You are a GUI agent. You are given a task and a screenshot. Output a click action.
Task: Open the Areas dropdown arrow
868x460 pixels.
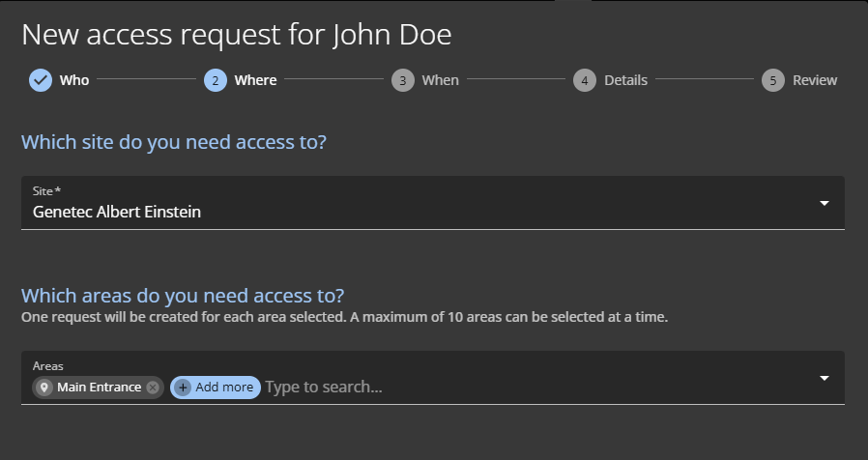point(825,378)
